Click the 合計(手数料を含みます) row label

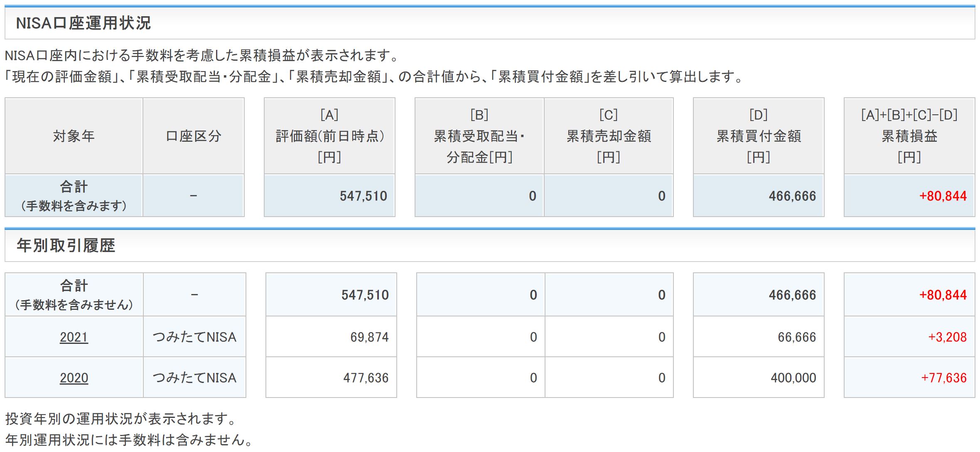74,196
